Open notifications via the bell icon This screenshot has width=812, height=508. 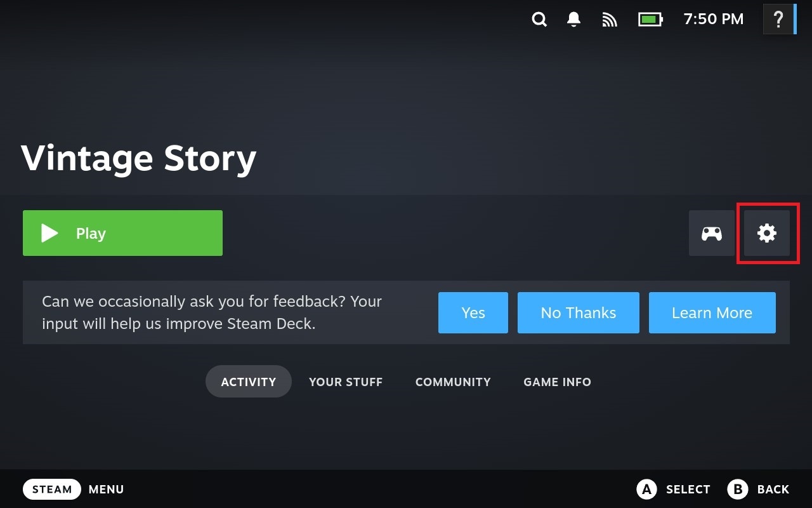point(574,20)
